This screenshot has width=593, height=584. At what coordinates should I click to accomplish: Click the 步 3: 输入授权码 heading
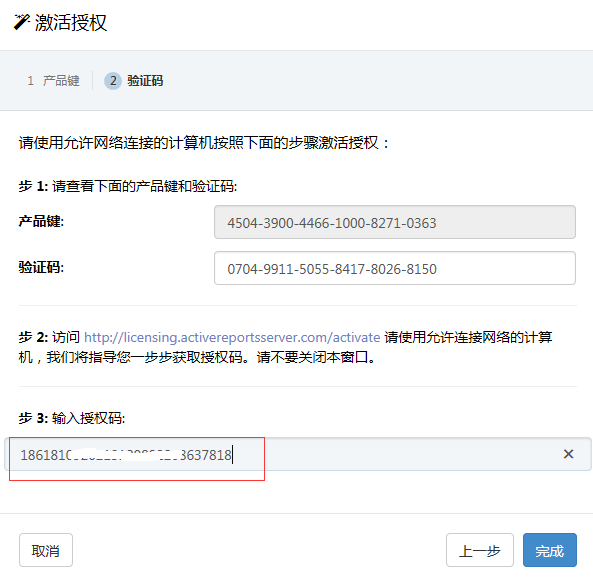[x=72, y=418]
